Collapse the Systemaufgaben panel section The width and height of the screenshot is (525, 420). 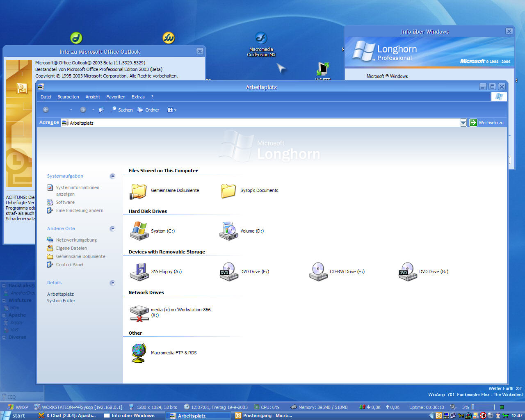coord(112,176)
